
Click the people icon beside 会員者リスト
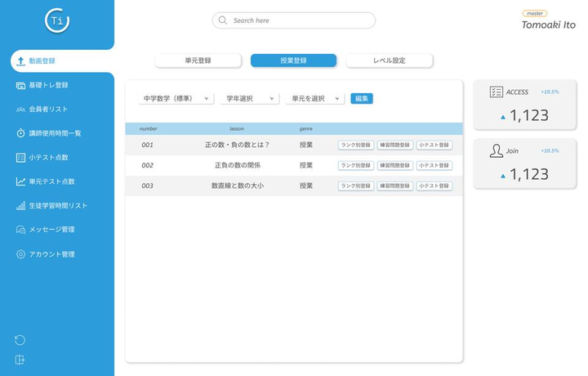[20, 110]
